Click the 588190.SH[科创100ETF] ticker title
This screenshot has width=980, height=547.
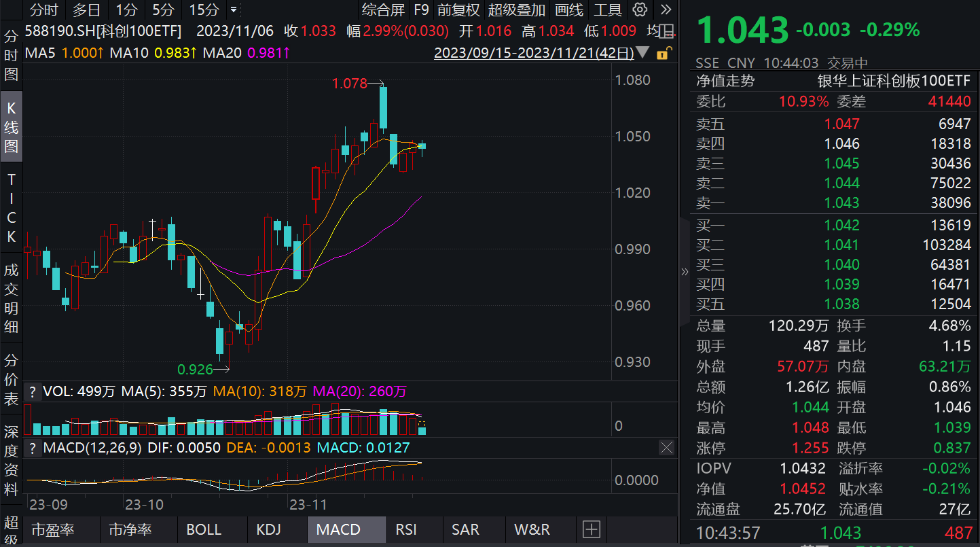(x=103, y=31)
